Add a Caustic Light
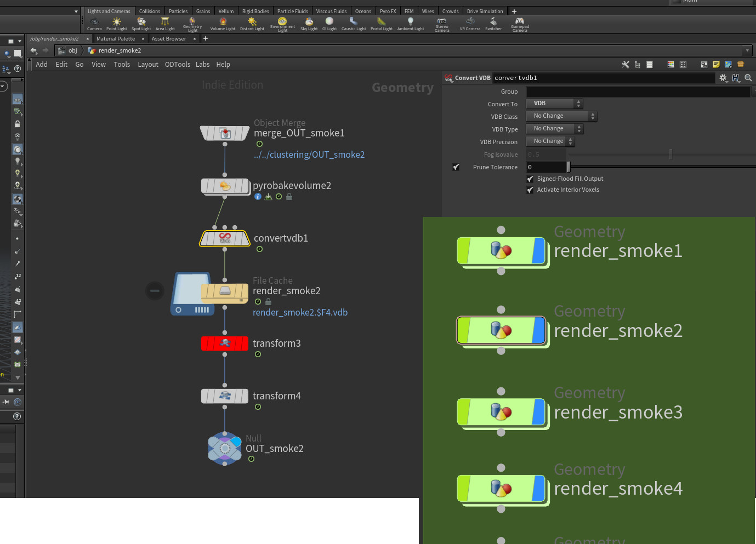The image size is (756, 544). point(354,24)
